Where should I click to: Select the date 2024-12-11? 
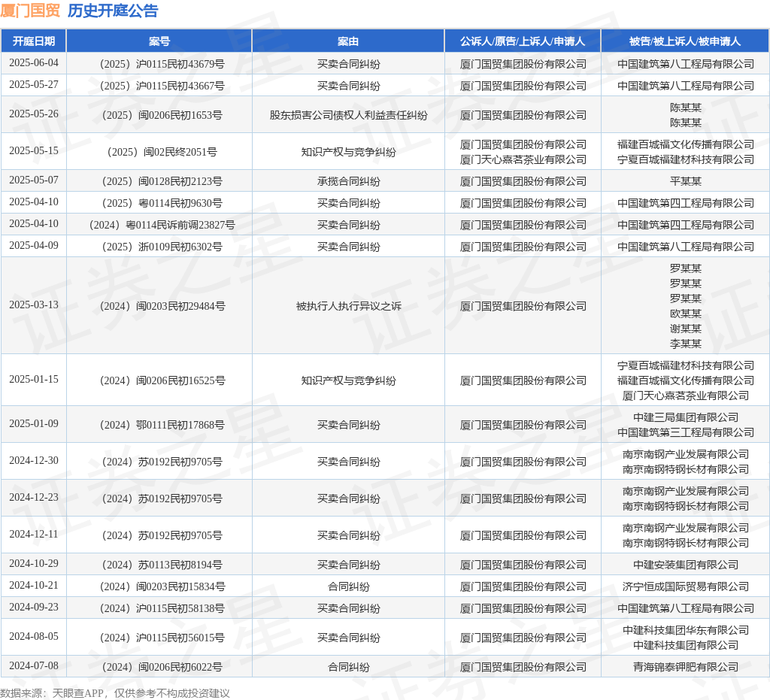tap(33, 534)
